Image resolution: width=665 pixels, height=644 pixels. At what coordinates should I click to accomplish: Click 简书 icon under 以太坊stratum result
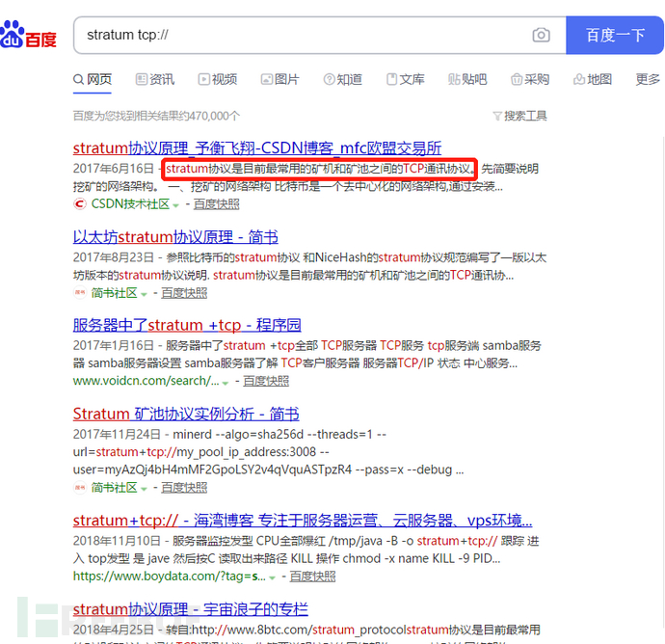80,293
